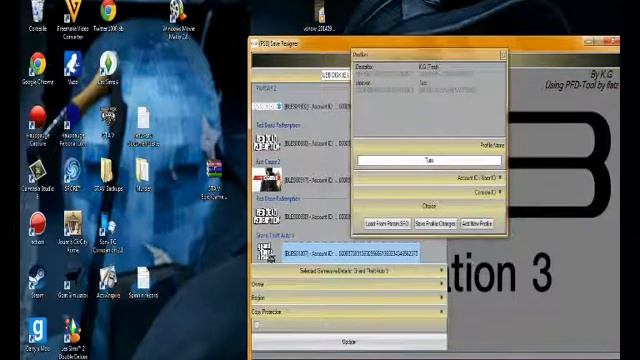Viewport: 640px width, 360px height.
Task: Click the Load From Param.SFO button
Action: (x=387, y=224)
